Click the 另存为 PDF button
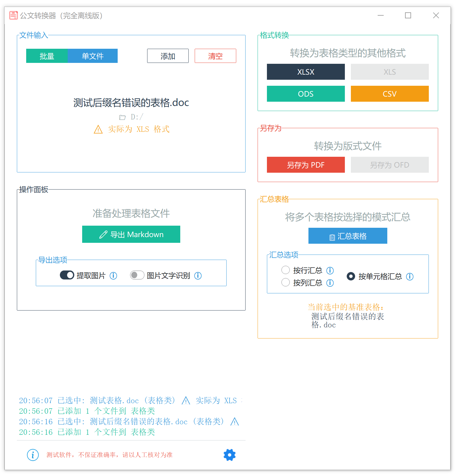 pos(306,165)
